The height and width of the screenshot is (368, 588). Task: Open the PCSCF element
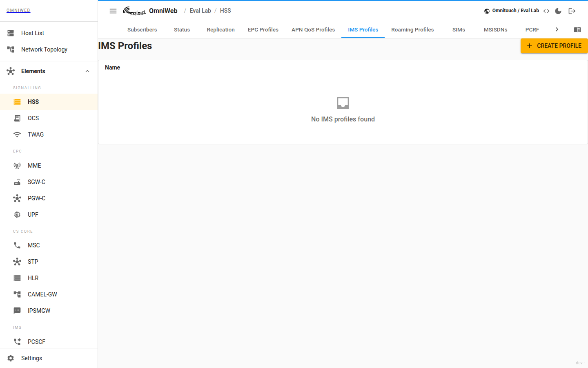click(x=49, y=342)
